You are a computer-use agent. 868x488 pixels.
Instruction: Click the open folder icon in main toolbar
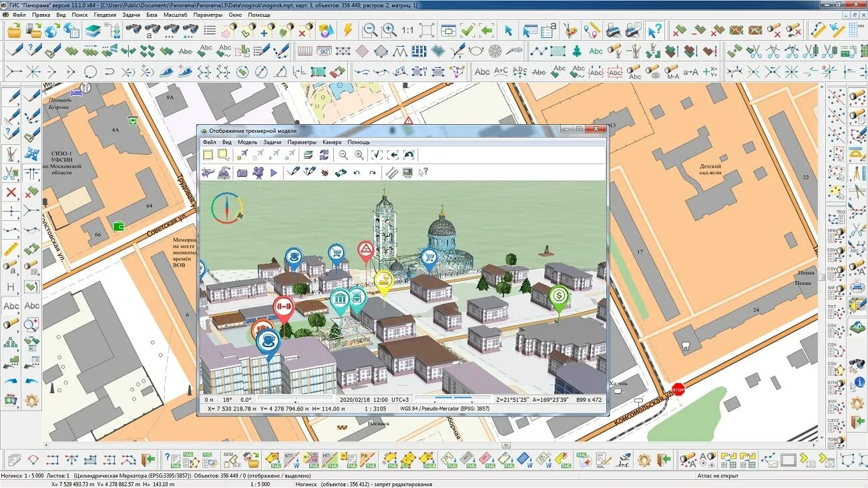tap(14, 30)
